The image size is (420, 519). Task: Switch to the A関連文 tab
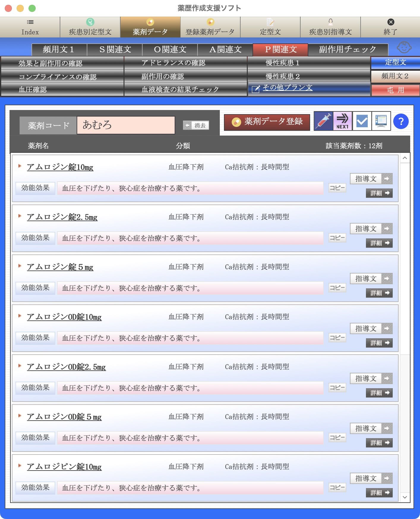coord(225,49)
